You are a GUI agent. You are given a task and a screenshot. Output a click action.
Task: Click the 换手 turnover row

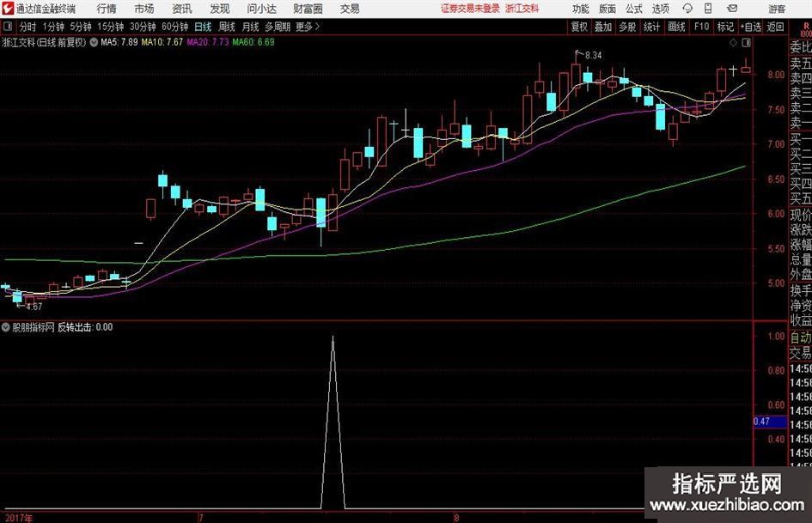pyautogui.click(x=801, y=290)
